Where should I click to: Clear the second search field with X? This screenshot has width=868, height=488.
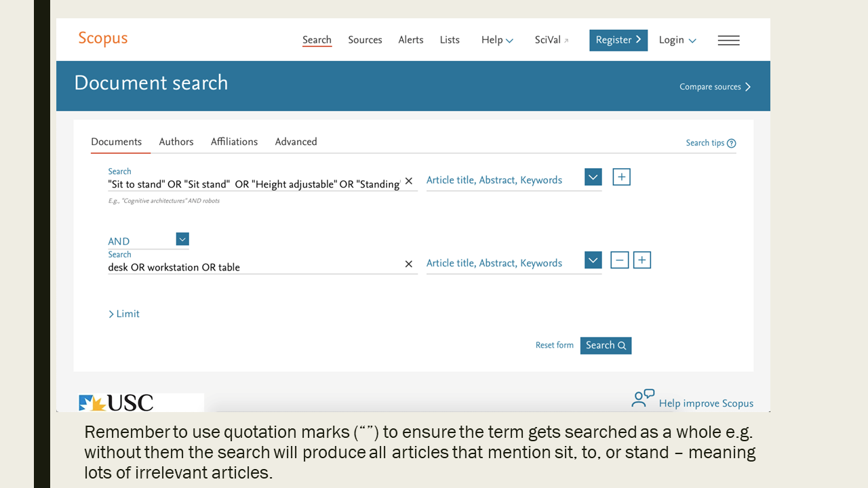tap(409, 264)
